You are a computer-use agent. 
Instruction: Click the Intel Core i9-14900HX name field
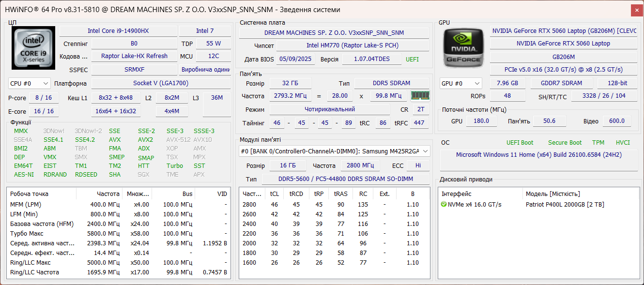pyautogui.click(x=118, y=31)
